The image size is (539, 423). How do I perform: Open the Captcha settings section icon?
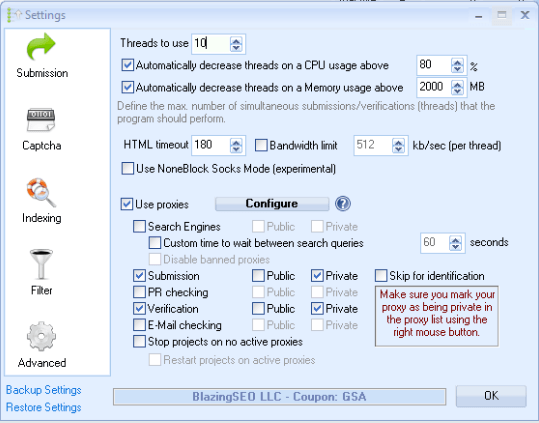coord(41,120)
